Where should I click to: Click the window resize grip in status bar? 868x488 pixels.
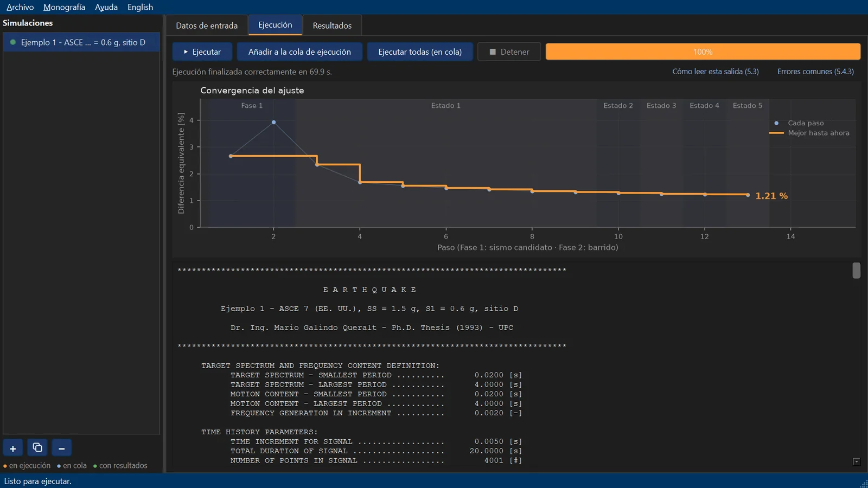point(864,484)
